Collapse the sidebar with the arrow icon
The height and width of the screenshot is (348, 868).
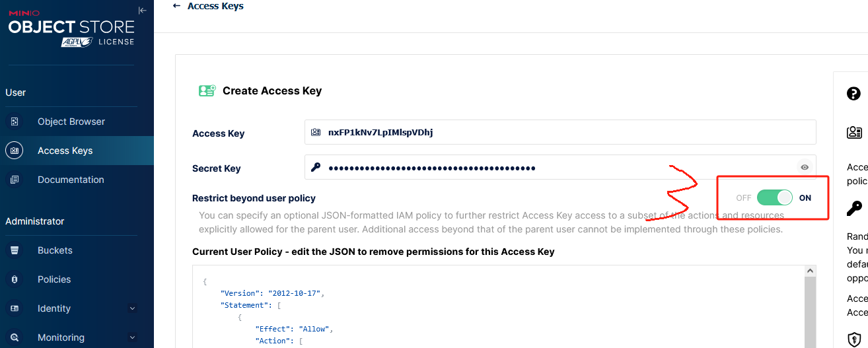[142, 10]
